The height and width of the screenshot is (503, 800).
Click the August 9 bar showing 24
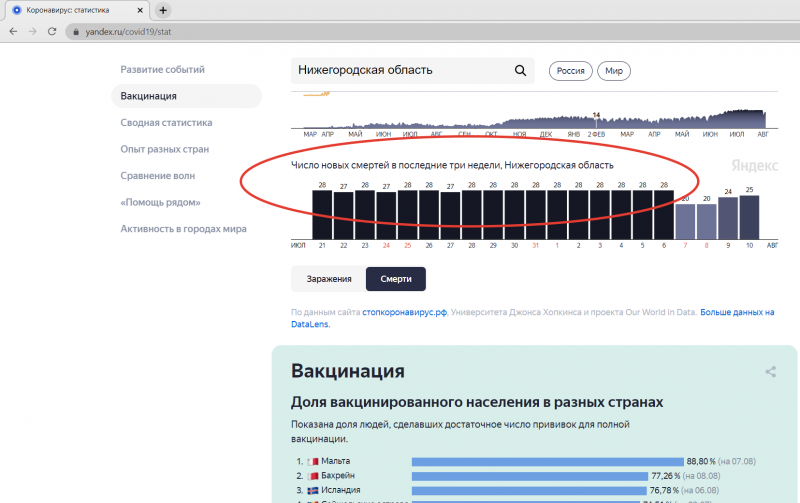point(728,218)
